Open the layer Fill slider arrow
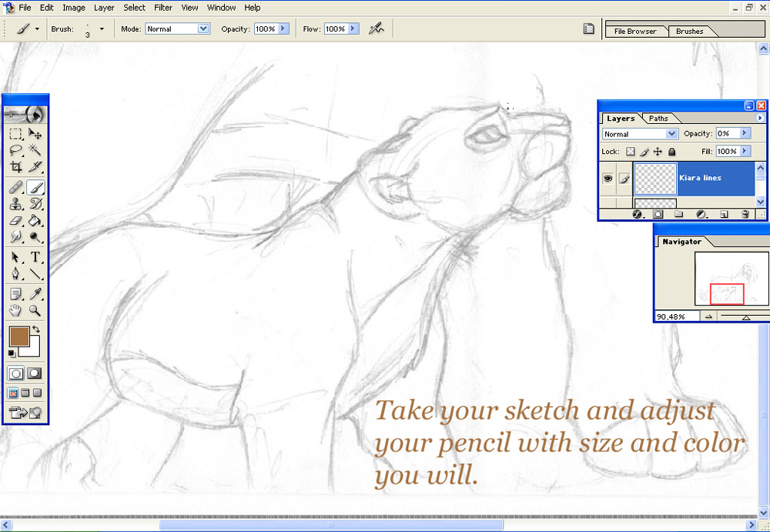770x532 pixels. pos(745,152)
